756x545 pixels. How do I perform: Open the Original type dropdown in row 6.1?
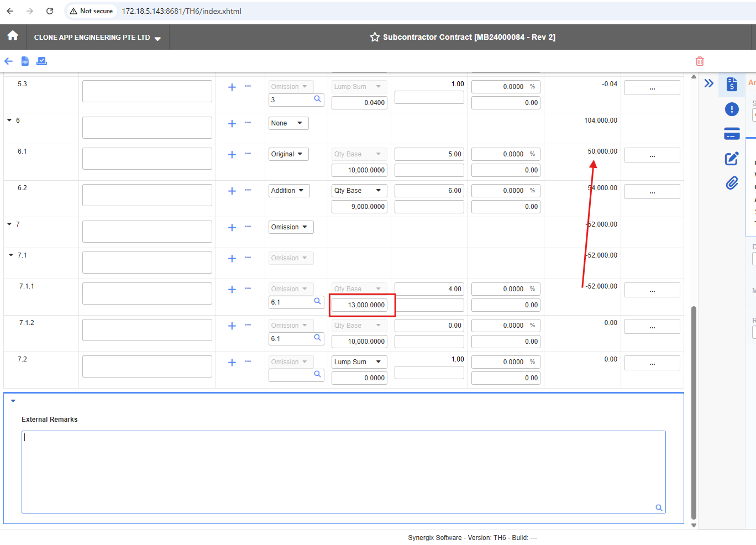pos(288,154)
